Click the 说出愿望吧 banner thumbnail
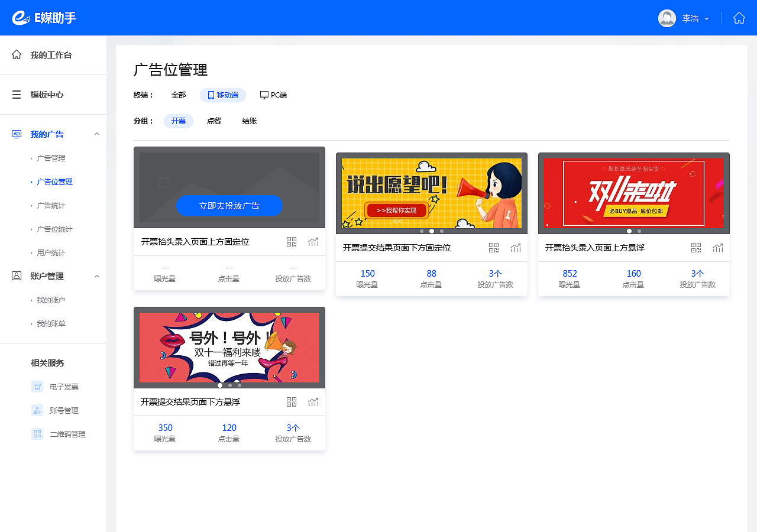 [432, 193]
